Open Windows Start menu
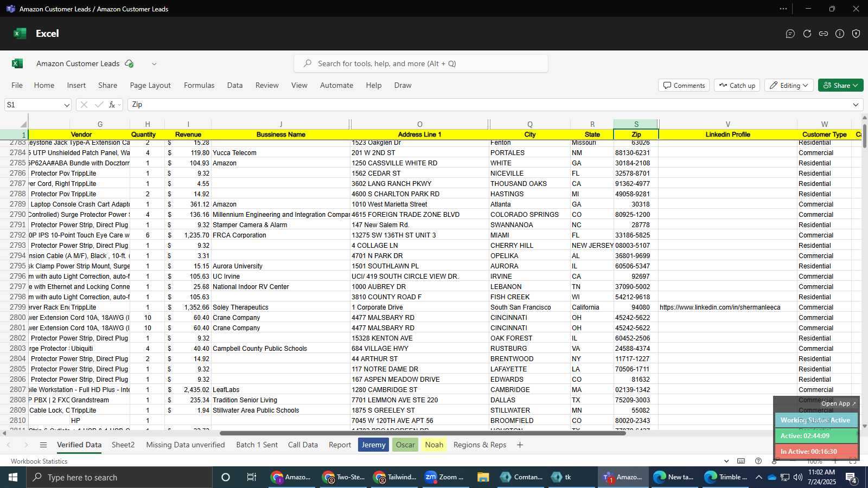Screen dimensions: 868x488 click(x=13, y=477)
